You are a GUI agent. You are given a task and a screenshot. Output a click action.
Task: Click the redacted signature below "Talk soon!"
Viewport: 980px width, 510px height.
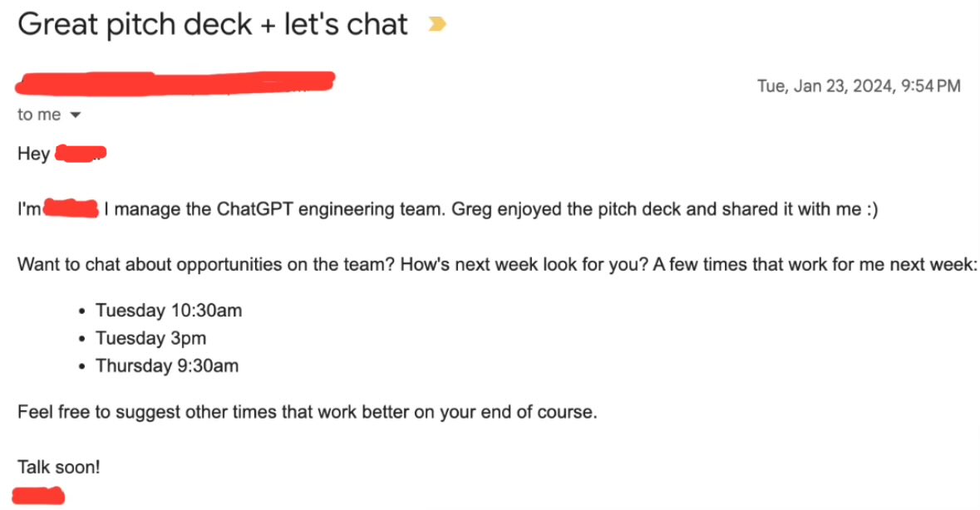coord(38,496)
